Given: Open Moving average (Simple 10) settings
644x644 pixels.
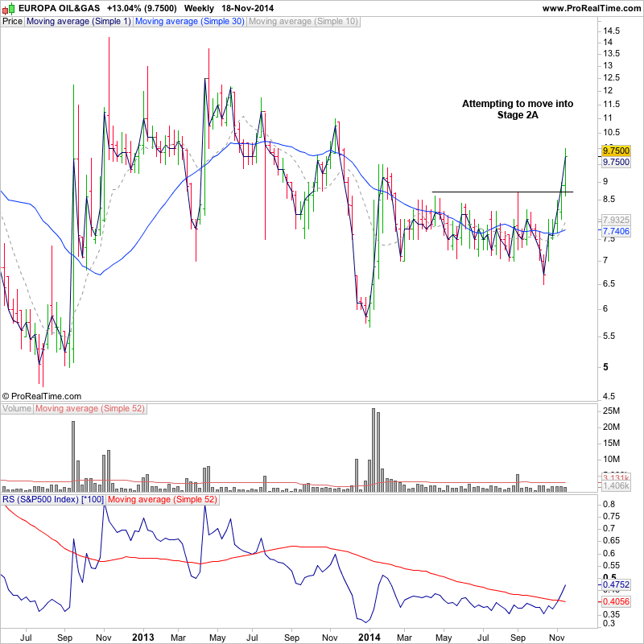Looking at the screenshot, I should [303, 22].
